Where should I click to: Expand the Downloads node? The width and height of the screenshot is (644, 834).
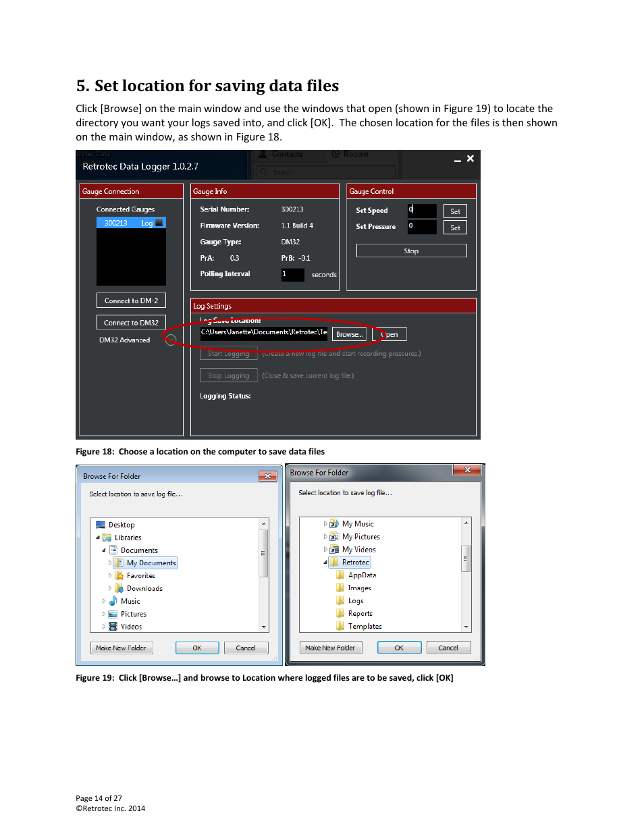[x=110, y=588]
